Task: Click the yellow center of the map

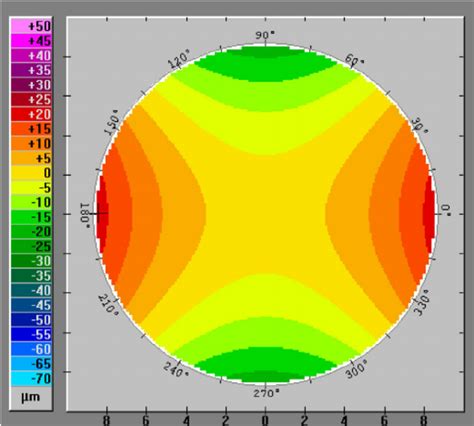Action: [x=265, y=214]
